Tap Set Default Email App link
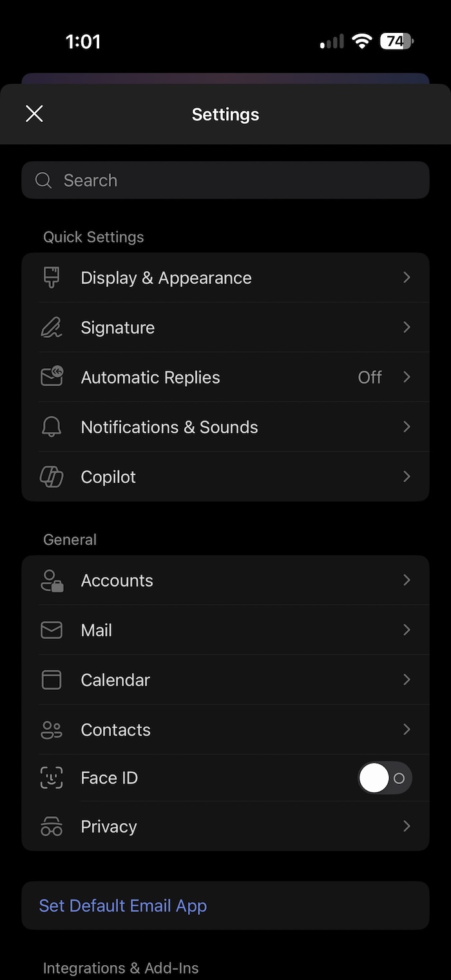 coord(123,906)
